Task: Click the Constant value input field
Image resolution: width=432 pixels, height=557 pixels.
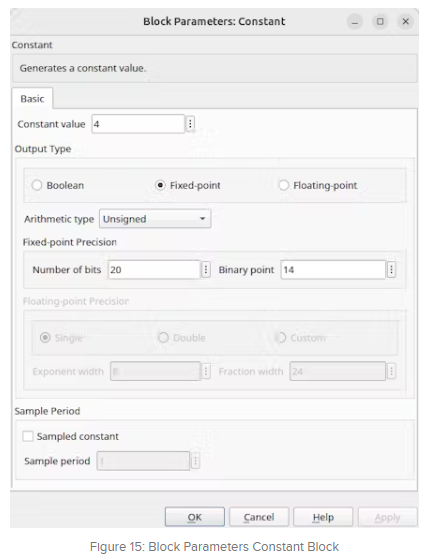Action: point(138,124)
